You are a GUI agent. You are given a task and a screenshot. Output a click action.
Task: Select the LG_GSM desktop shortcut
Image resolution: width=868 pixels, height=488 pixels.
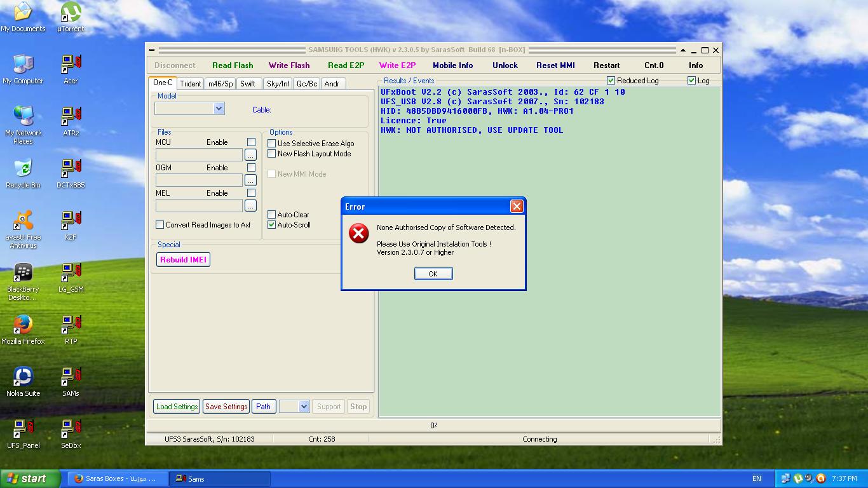(71, 278)
